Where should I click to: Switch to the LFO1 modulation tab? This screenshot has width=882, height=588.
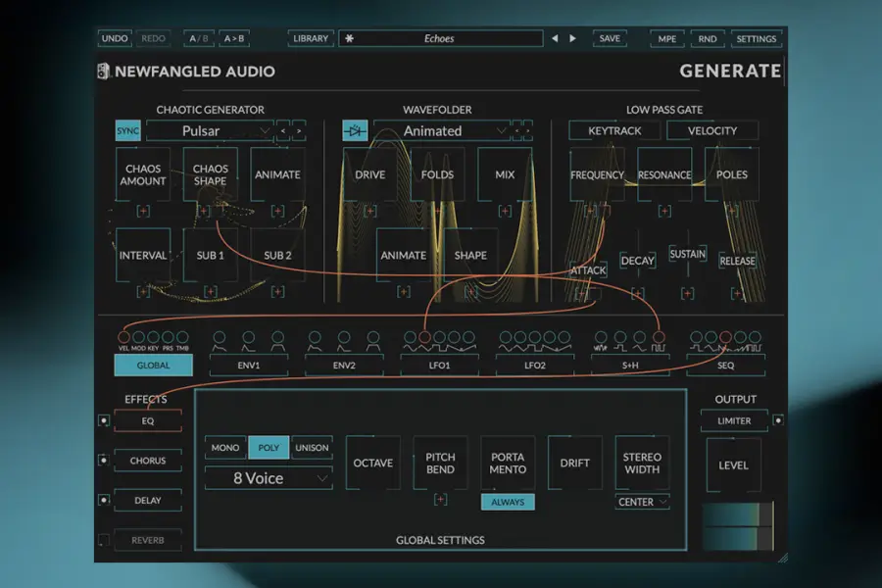(439, 366)
